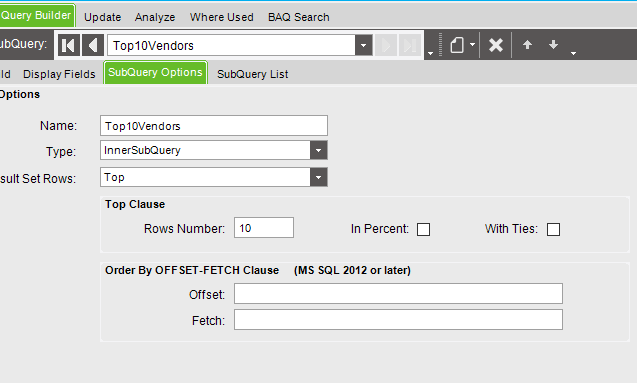
Task: Open toolbar overflow arrow after navigation buttons
Action: point(430,53)
